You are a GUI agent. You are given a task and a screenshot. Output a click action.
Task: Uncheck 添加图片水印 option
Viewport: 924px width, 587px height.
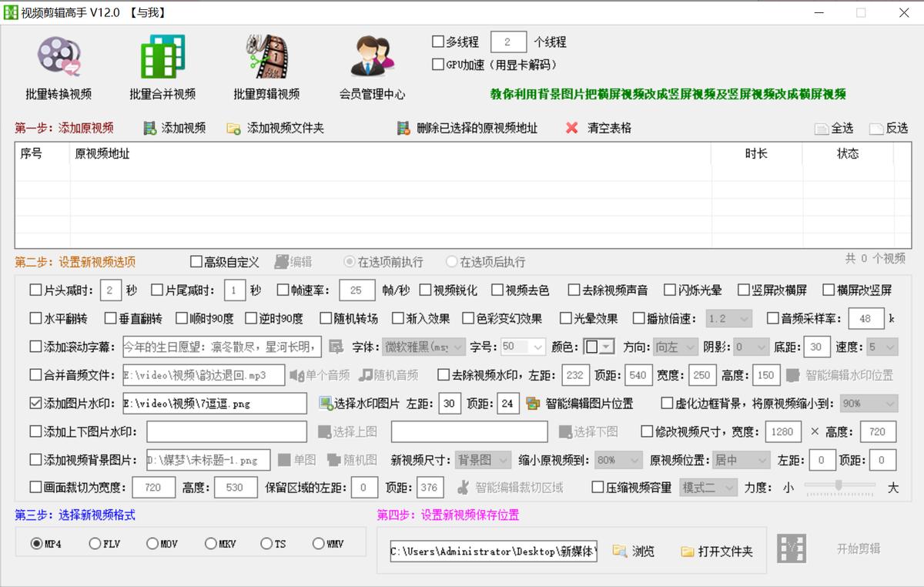(x=35, y=402)
